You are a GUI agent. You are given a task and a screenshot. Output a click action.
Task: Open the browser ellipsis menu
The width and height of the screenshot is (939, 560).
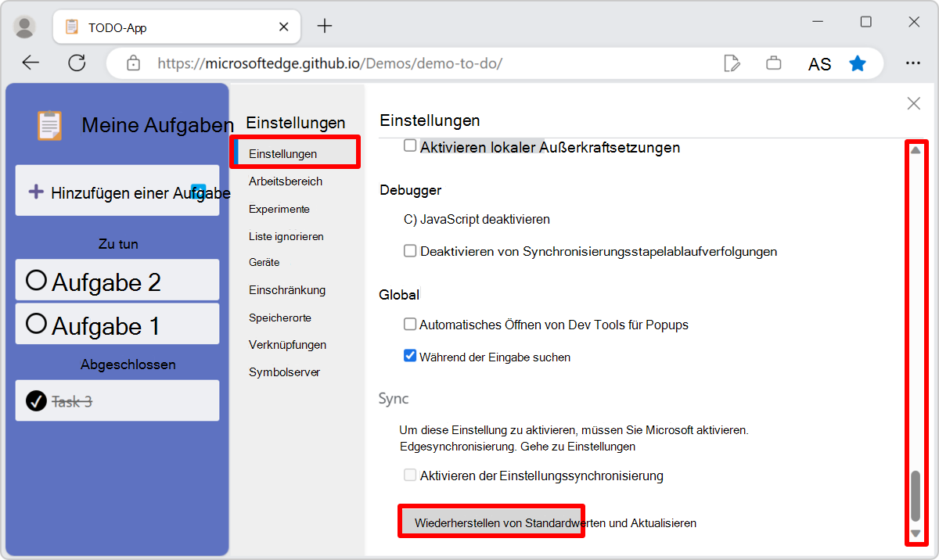coord(913,63)
